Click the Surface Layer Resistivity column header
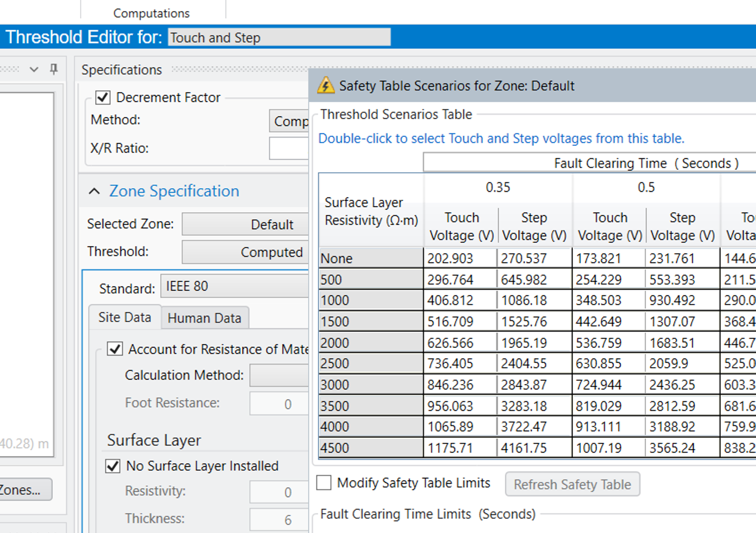 [371, 211]
